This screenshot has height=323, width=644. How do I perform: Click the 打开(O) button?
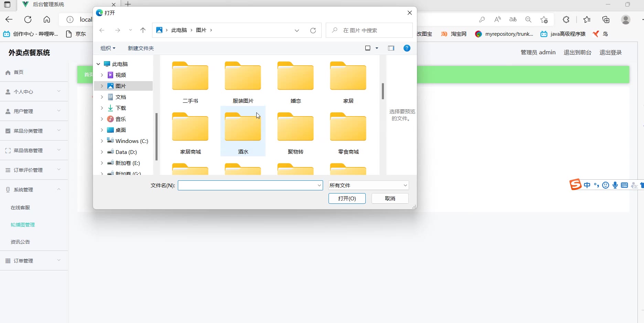click(x=347, y=198)
